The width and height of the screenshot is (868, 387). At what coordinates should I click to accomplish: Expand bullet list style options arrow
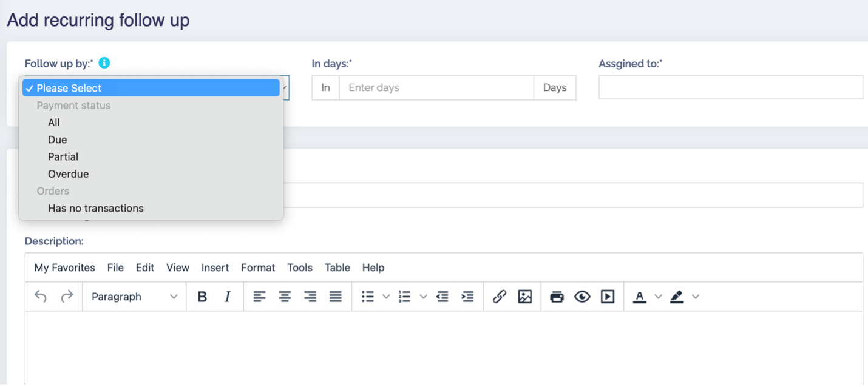point(386,297)
